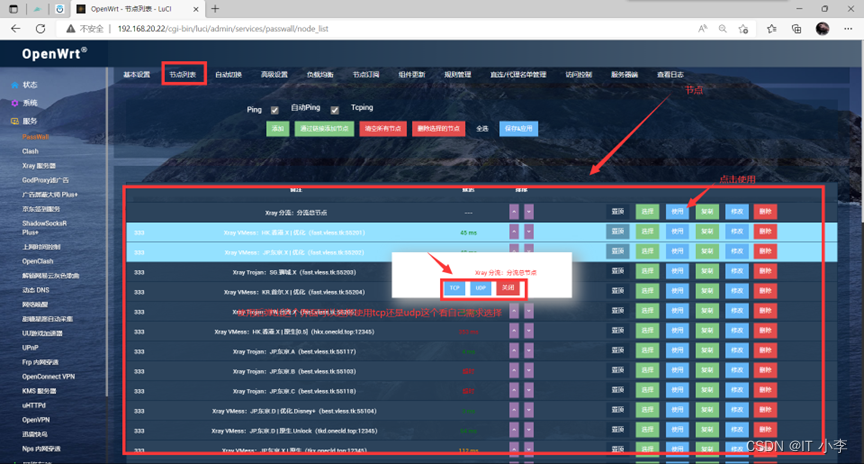Collapse the 服务 sidebar section
This screenshot has width=864, height=464.
tap(30, 121)
